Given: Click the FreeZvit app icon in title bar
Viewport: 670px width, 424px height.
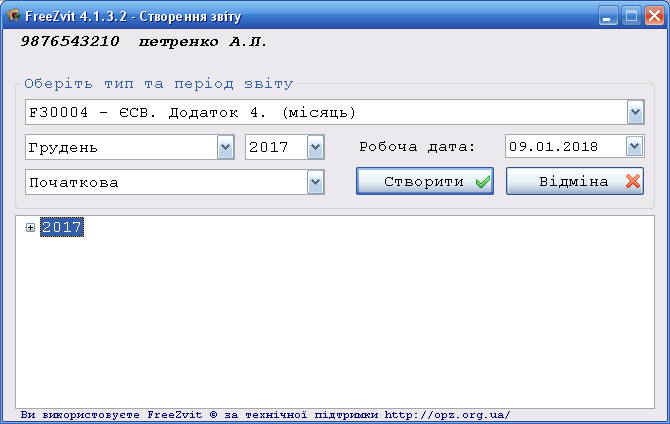Looking at the screenshot, I should tap(13, 16).
